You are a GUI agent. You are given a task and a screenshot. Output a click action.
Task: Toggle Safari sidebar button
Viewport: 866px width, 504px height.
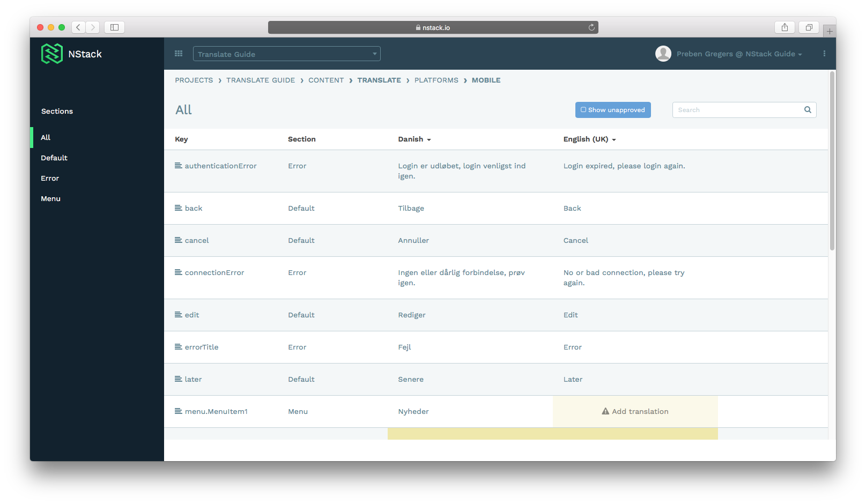click(114, 27)
